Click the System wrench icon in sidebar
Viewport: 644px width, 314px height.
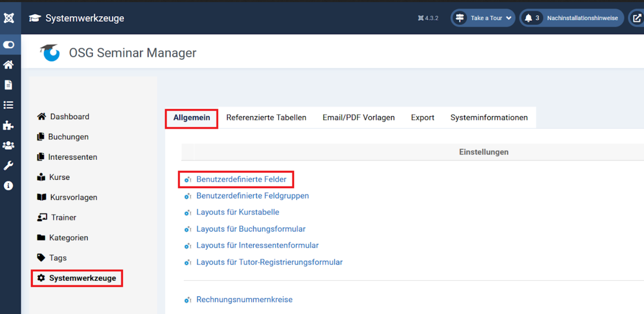pos(8,166)
